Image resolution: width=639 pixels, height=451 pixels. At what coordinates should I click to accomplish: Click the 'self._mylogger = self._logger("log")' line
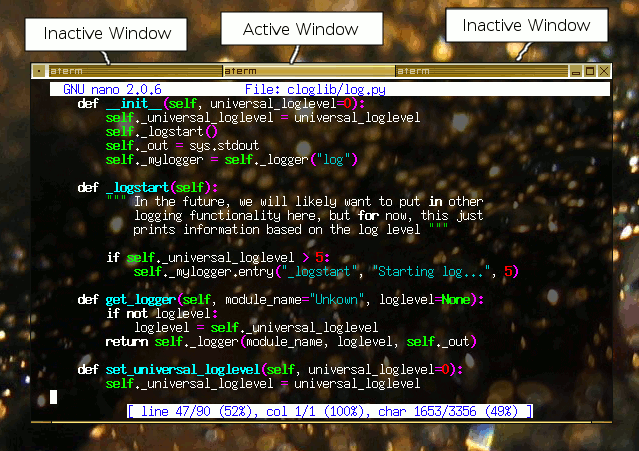pos(231,159)
